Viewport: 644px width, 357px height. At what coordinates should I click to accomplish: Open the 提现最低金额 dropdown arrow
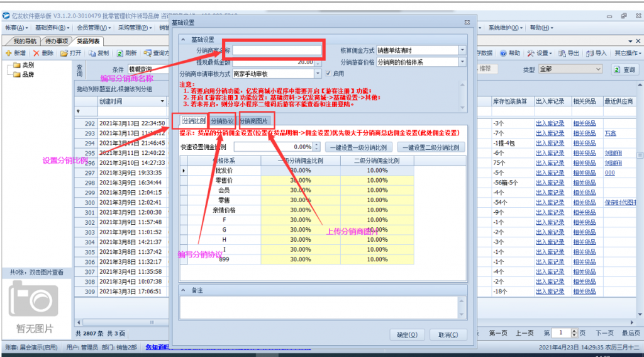pos(318,62)
